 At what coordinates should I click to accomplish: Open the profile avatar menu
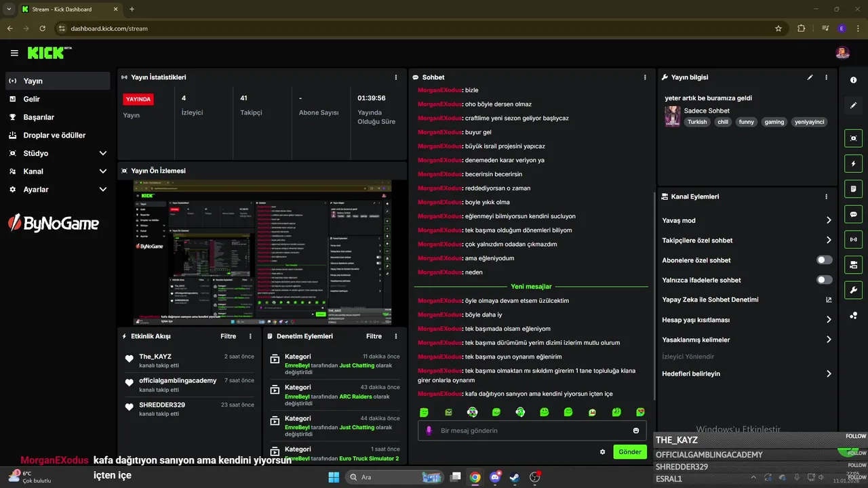tap(842, 53)
